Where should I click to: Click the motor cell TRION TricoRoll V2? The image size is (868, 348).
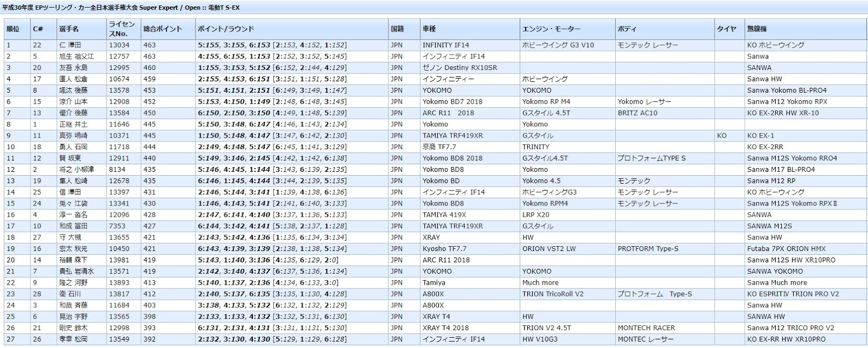(553, 294)
